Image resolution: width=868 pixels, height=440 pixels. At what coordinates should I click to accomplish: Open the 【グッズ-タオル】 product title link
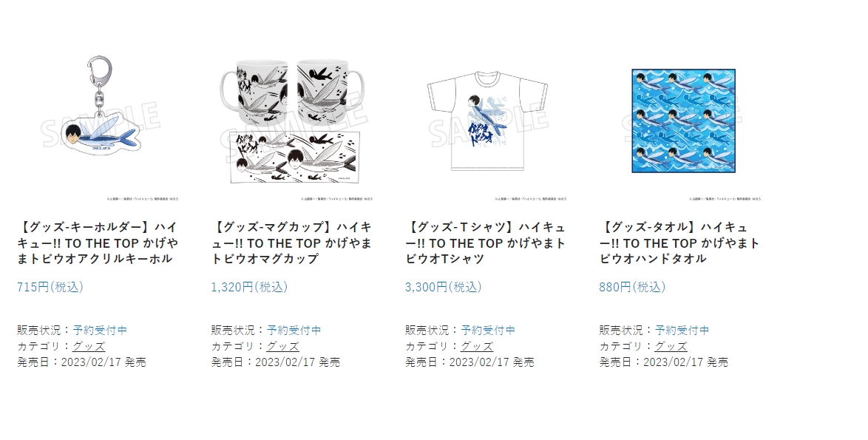[679, 243]
